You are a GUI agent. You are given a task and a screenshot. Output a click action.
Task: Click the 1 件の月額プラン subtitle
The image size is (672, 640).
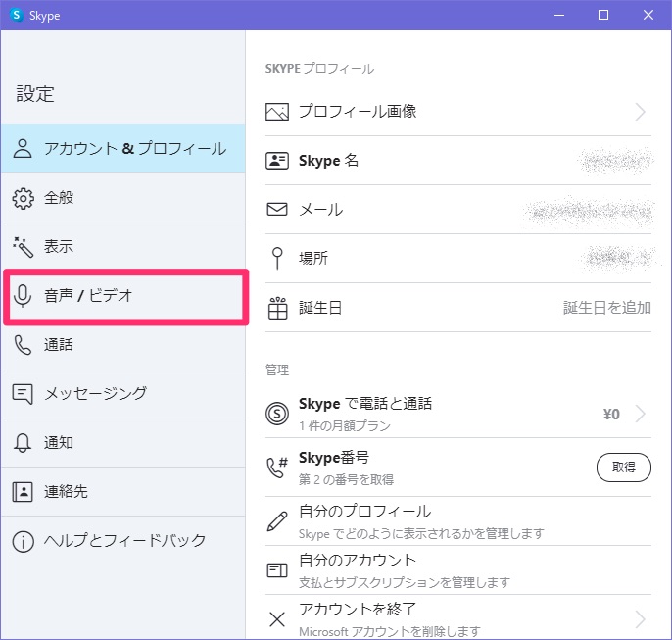click(x=345, y=425)
